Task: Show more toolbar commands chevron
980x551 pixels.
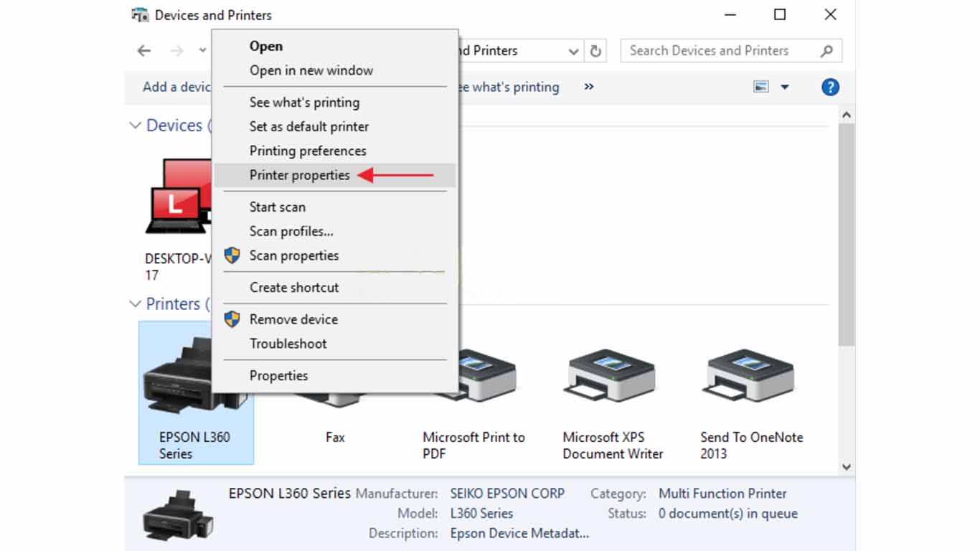Action: [x=589, y=87]
